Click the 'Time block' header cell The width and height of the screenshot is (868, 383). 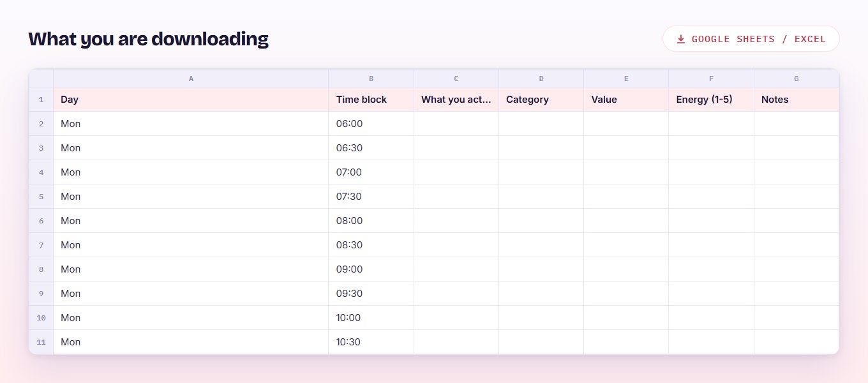[x=371, y=100]
